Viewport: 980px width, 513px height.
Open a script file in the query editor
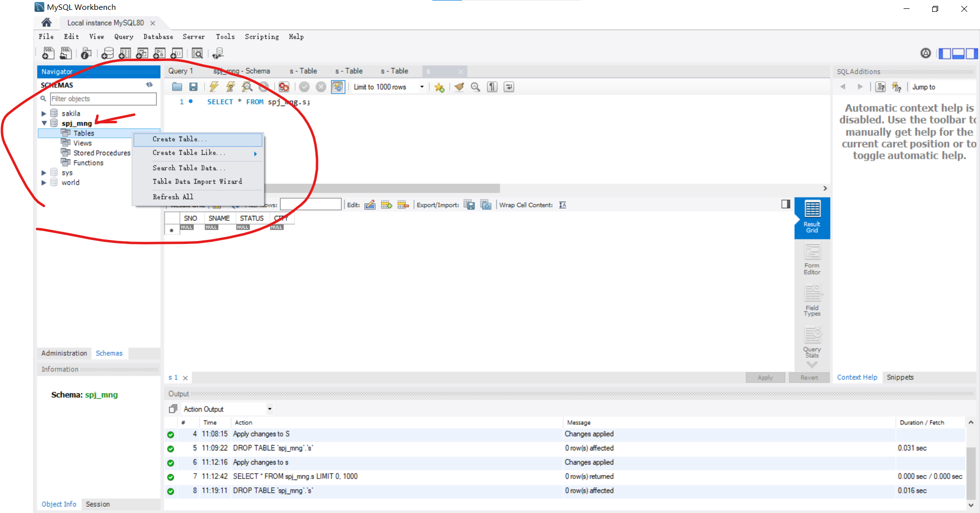(x=177, y=87)
